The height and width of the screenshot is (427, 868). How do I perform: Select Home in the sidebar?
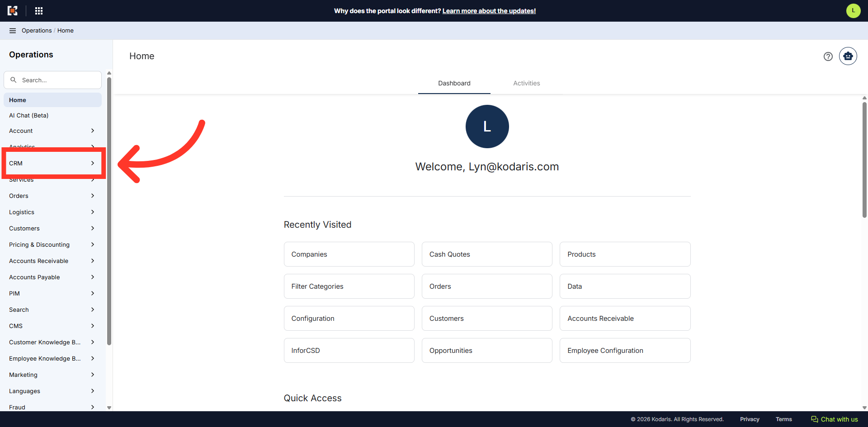[x=52, y=100]
